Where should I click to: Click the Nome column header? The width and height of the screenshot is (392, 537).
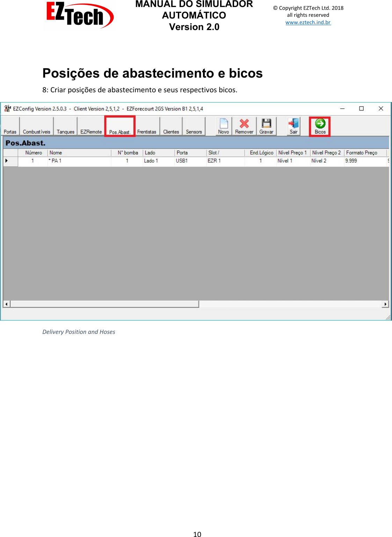click(79, 153)
